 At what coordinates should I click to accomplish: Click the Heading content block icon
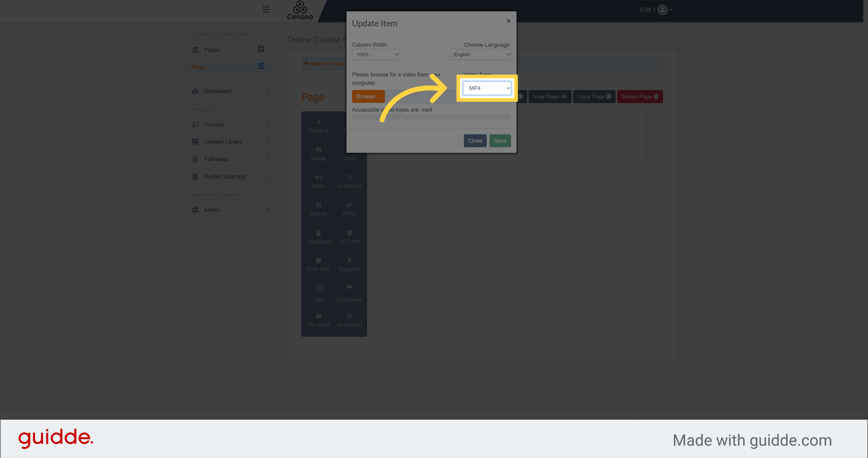318,125
